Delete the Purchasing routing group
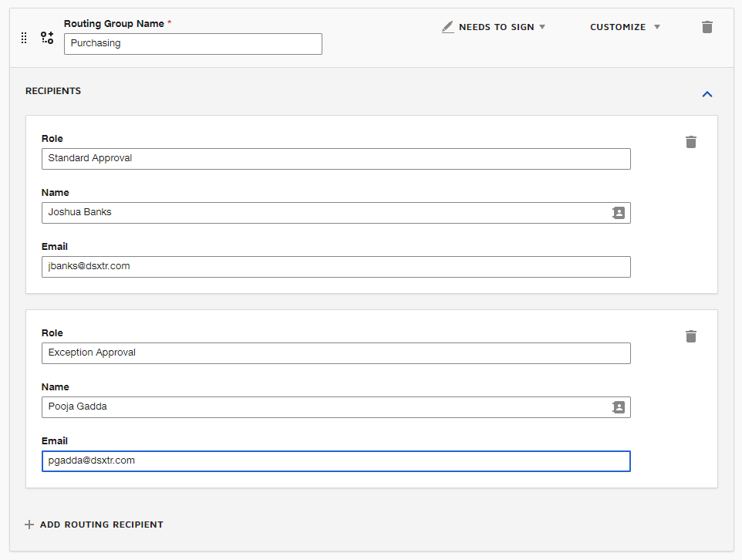The width and height of the screenshot is (742, 560). point(707,27)
